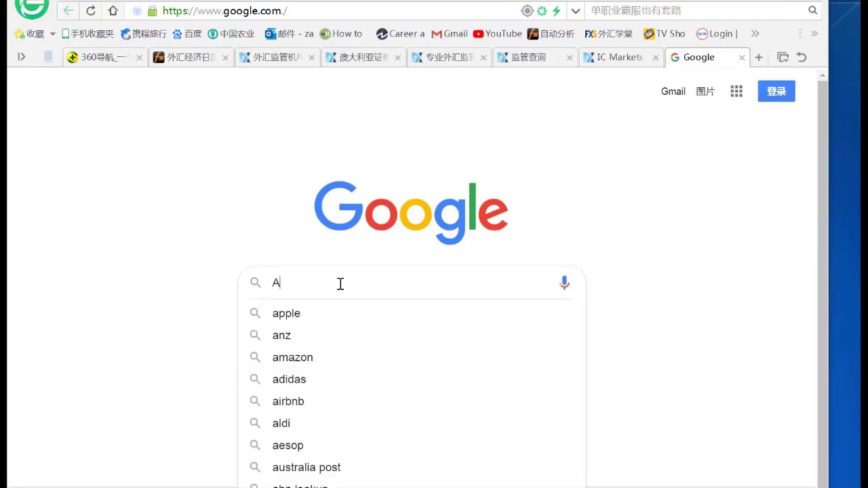The height and width of the screenshot is (488, 868).
Task: Click the restore closed tab undo icon
Action: 802,58
